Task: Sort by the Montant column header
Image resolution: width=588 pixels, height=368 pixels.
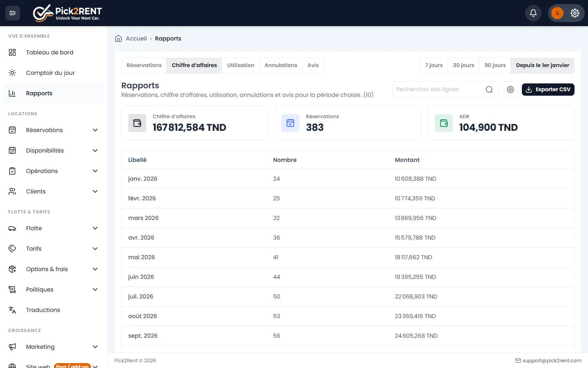Action: tap(407, 160)
